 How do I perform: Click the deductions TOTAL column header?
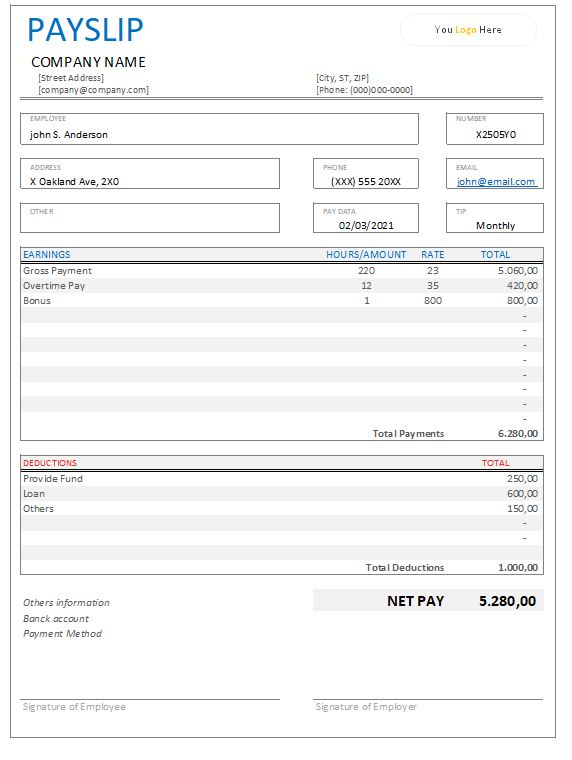495,463
